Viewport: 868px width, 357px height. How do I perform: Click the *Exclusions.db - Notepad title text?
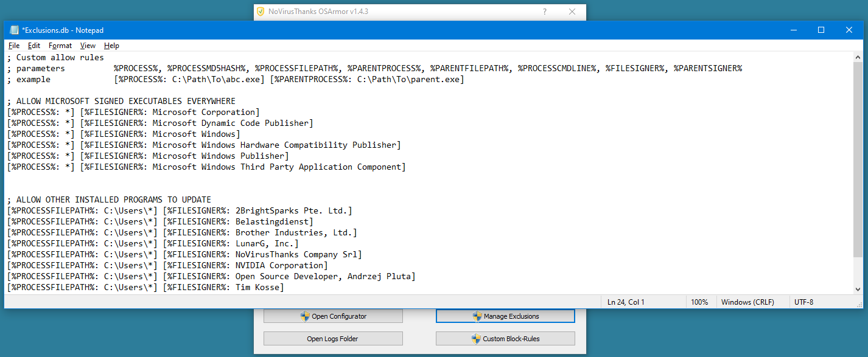coord(63,30)
